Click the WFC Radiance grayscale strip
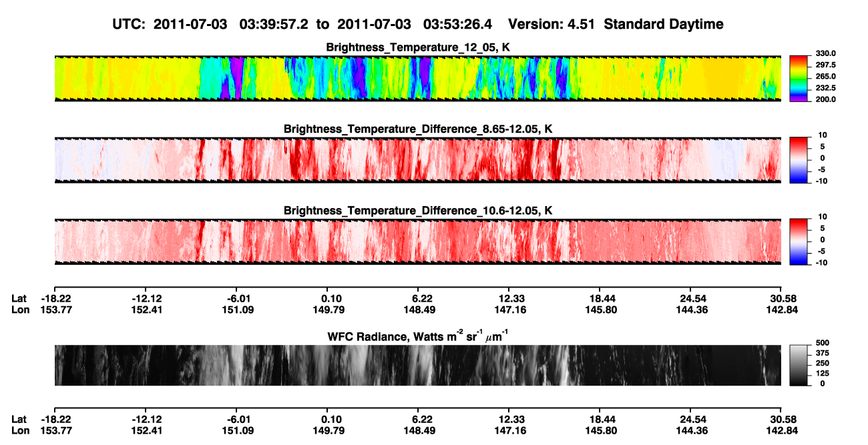 click(x=418, y=365)
